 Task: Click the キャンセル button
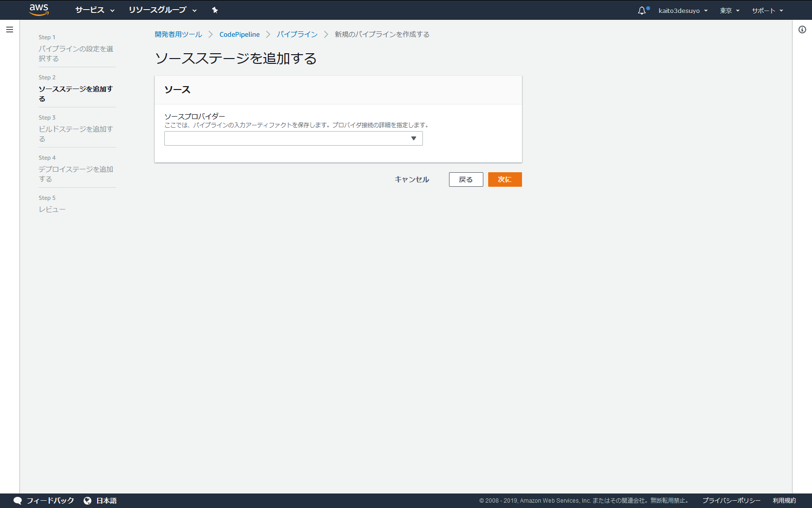[x=412, y=179]
